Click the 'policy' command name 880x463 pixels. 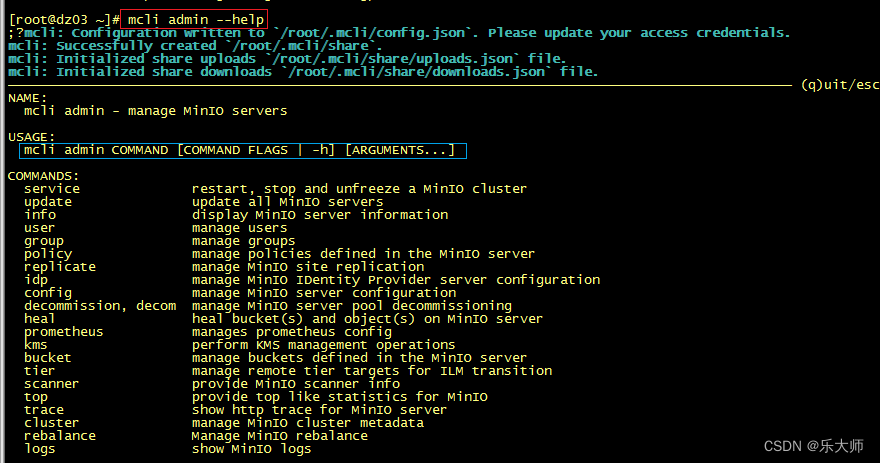click(x=48, y=254)
